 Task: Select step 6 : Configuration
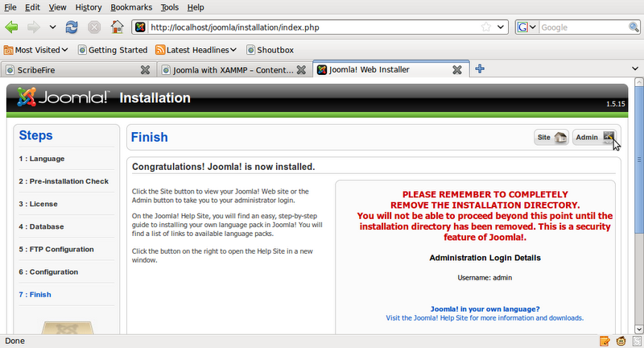pyautogui.click(x=48, y=271)
